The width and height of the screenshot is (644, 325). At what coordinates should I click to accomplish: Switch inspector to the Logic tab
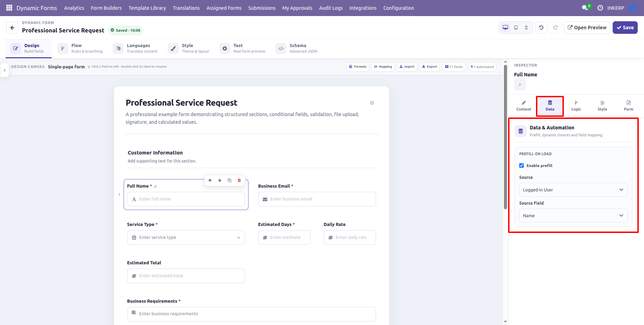point(576,106)
